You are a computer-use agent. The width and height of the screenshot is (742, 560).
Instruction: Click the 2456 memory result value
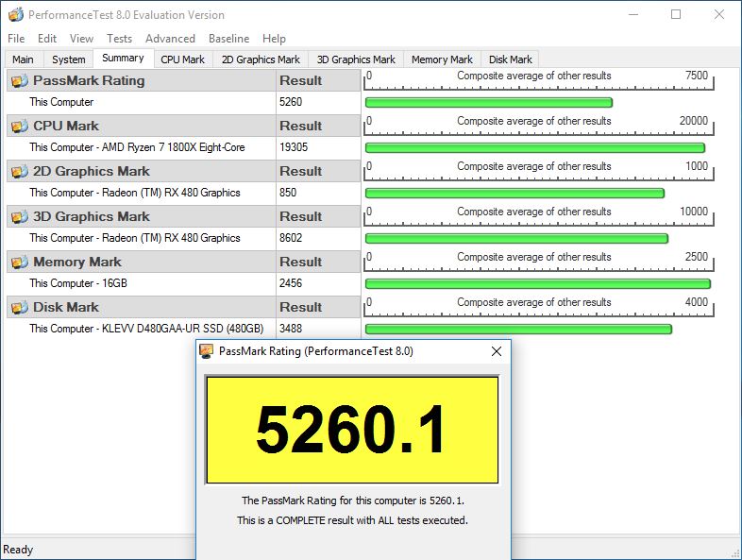pos(291,283)
